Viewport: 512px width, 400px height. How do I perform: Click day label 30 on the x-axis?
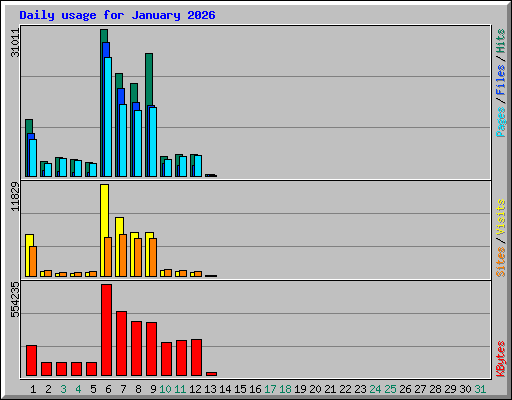pos(465,389)
